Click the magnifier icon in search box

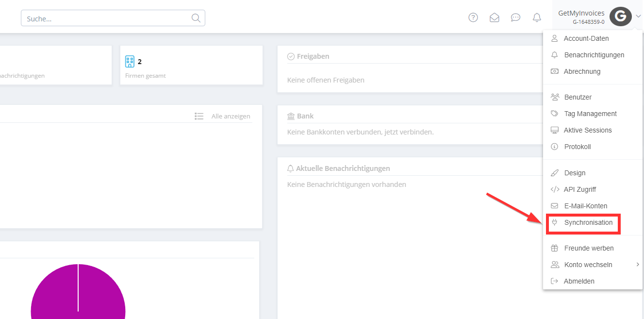(x=196, y=18)
